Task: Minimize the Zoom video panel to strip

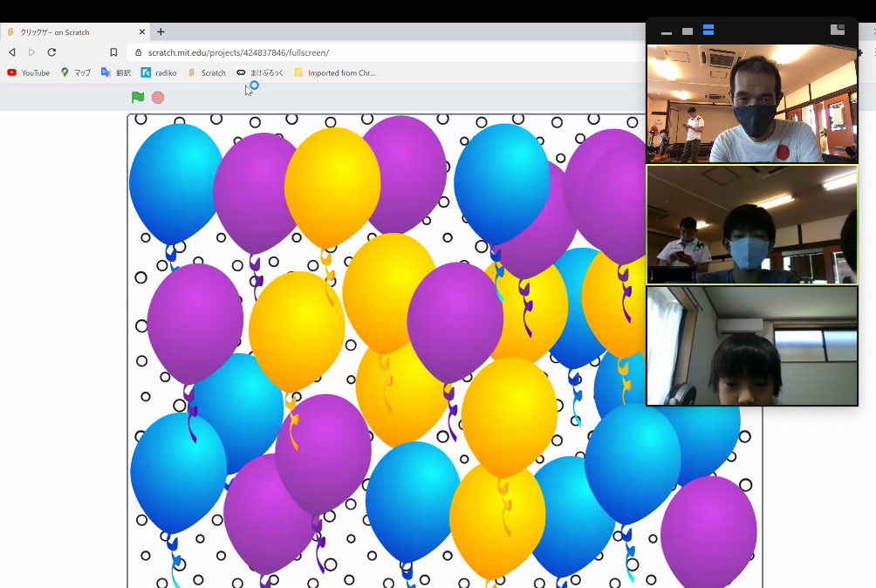Action: tap(667, 31)
